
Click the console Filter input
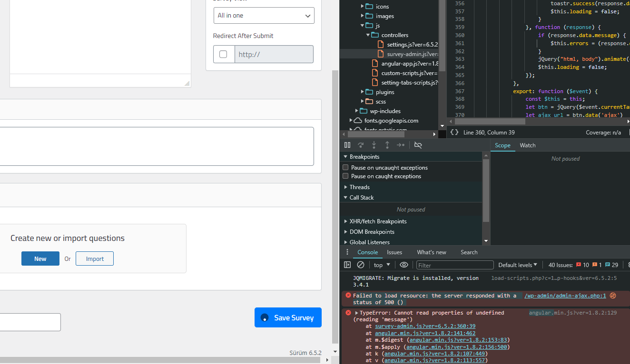[455, 265]
